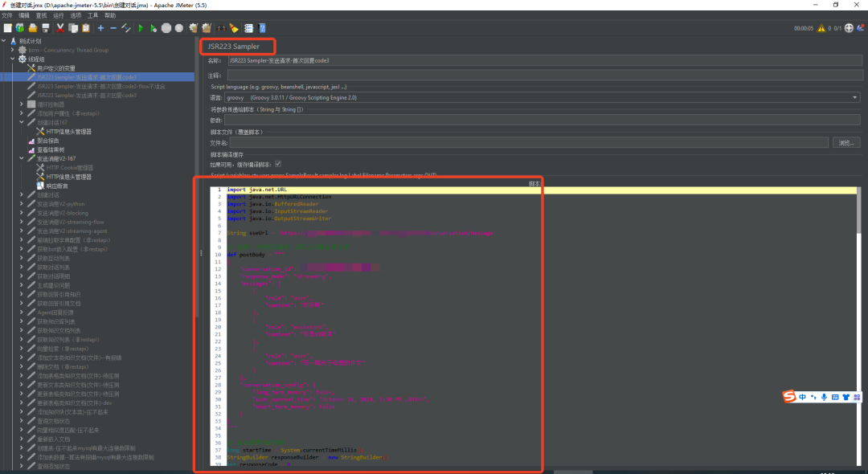The image size is (868, 474).
Task: Click the Cut scissors icon
Action: point(60,28)
